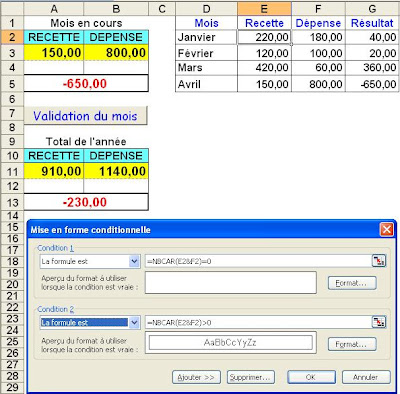The width and height of the screenshot is (400, 394).
Task: Select row 11 header
Action: 12,172
